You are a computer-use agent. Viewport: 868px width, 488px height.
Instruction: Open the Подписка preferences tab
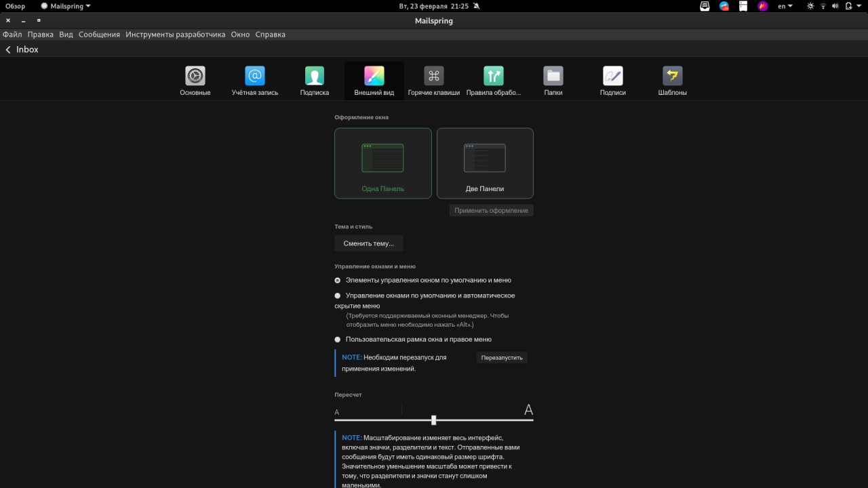click(x=315, y=81)
